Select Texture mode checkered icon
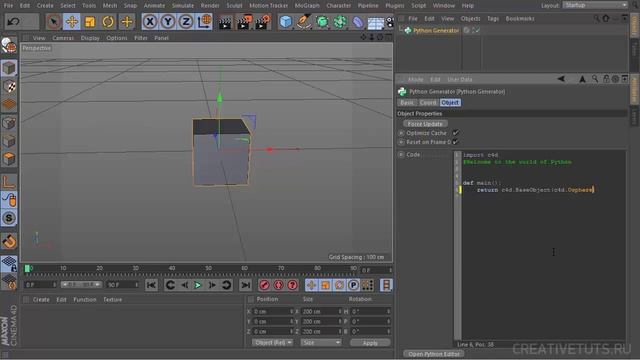The height and width of the screenshot is (360, 640). coord(9,87)
